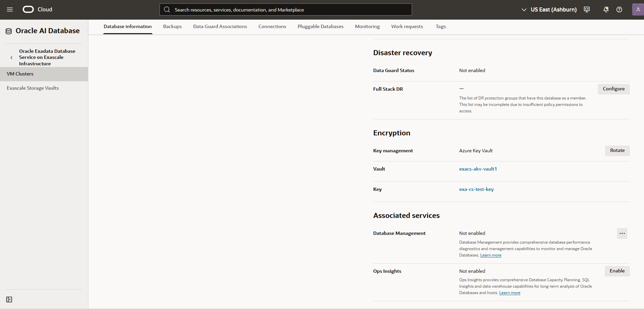Switch to the Tags tab
Screen dimensions: 644x309
[x=441, y=26]
